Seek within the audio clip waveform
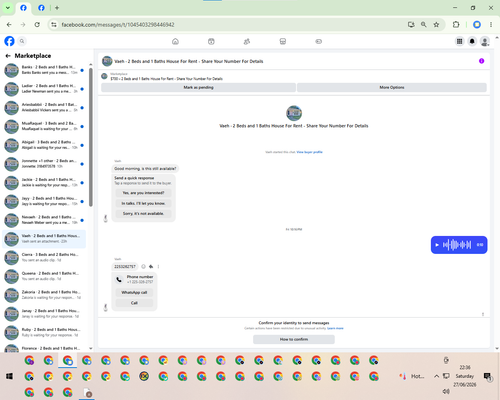 coord(457,245)
